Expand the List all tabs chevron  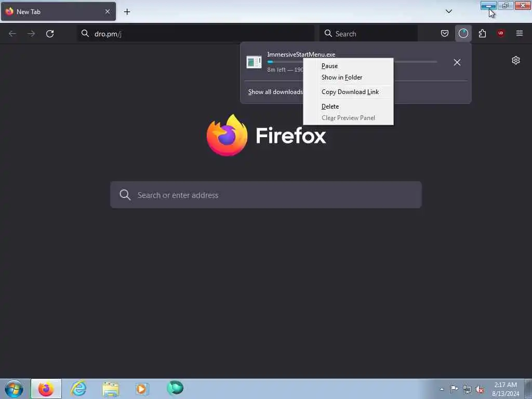pos(448,11)
